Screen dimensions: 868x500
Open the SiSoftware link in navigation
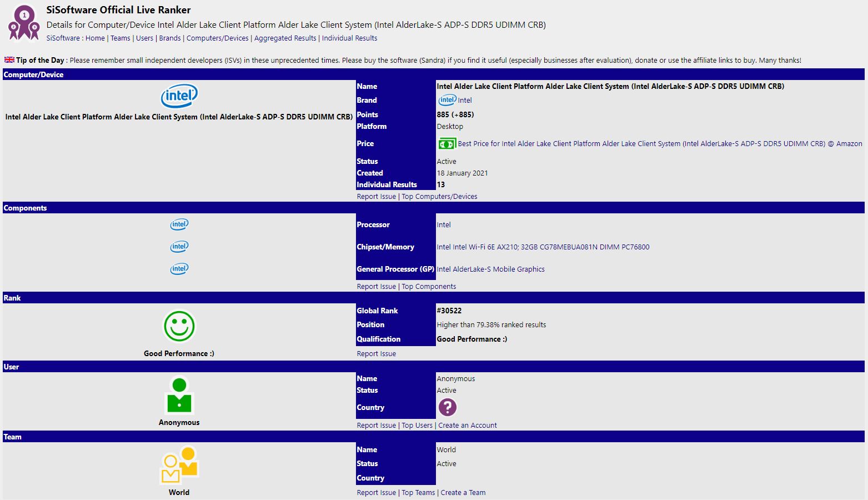pos(63,38)
